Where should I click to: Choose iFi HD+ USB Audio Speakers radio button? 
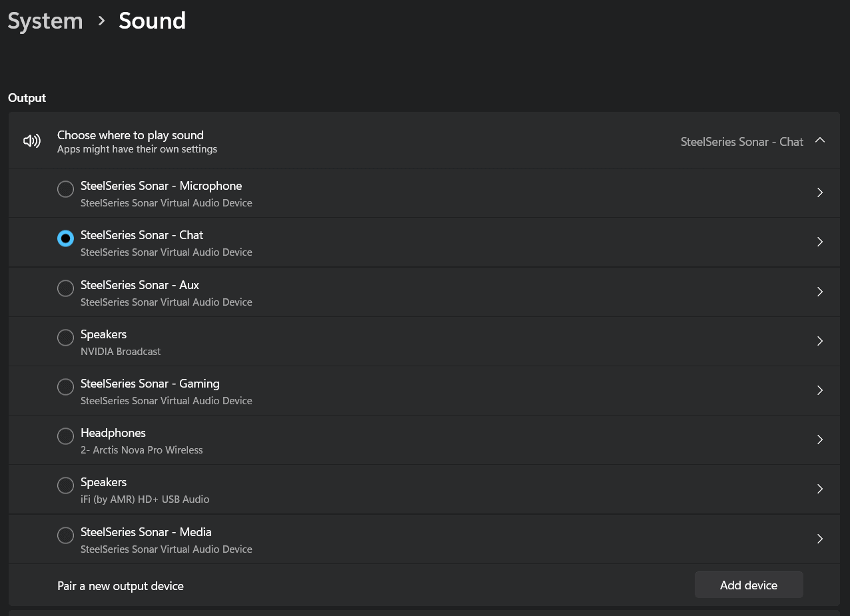tap(65, 485)
